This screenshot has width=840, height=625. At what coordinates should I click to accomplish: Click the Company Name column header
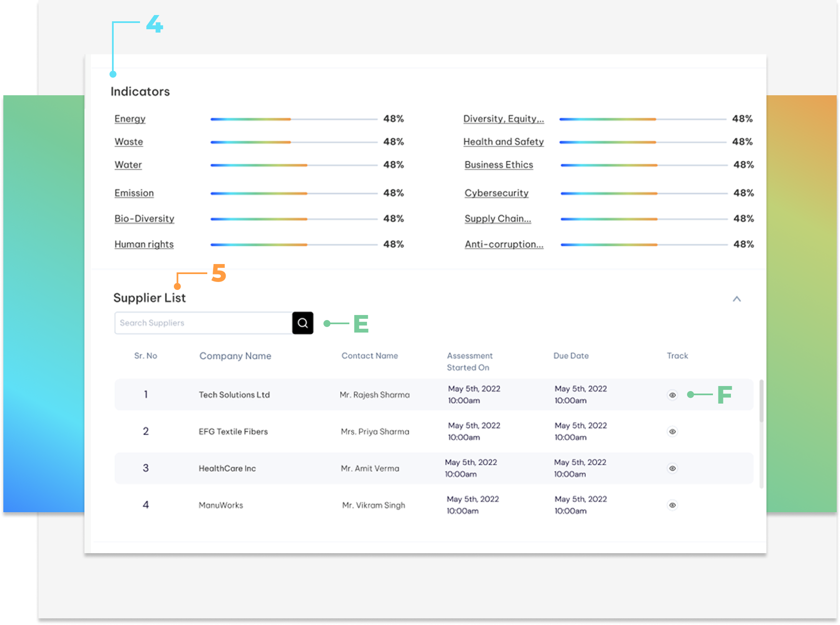tap(235, 356)
